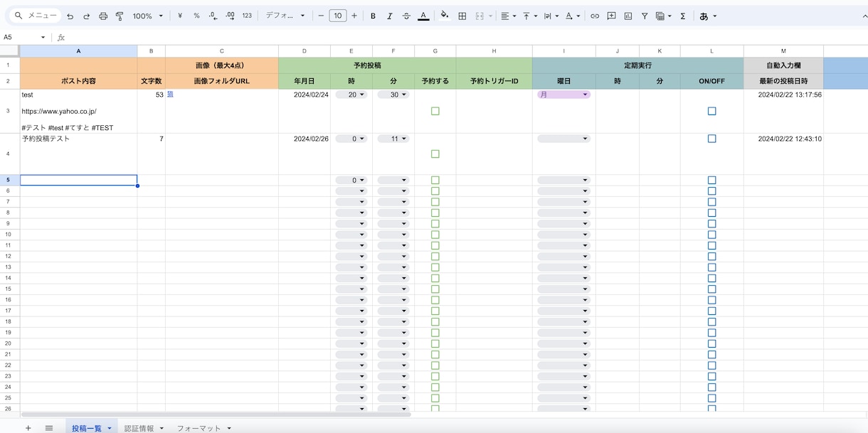Select the 投稿一覧 sheet tab
Screen dimensions: 868x433
point(86,428)
